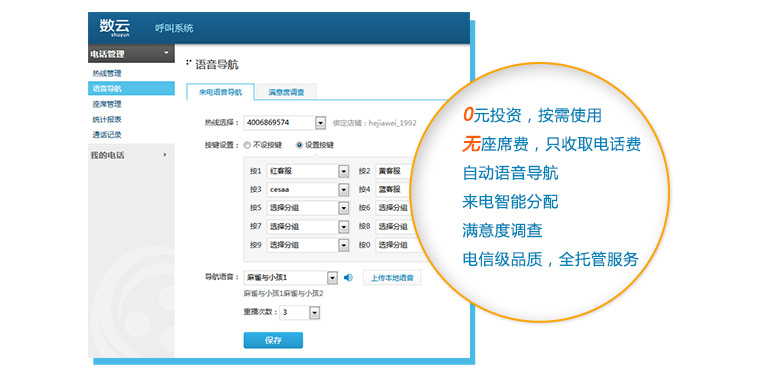
Task: Open the 按1 红客服 group dropdown
Action: point(344,171)
